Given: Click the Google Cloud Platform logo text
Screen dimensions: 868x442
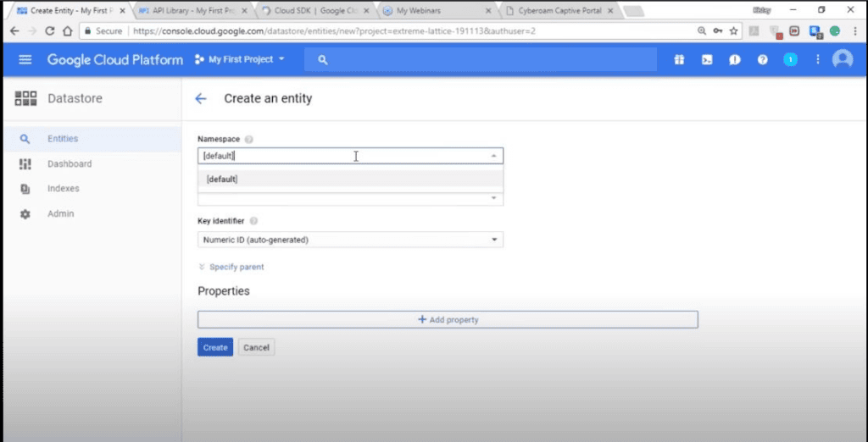Looking at the screenshot, I should point(115,60).
